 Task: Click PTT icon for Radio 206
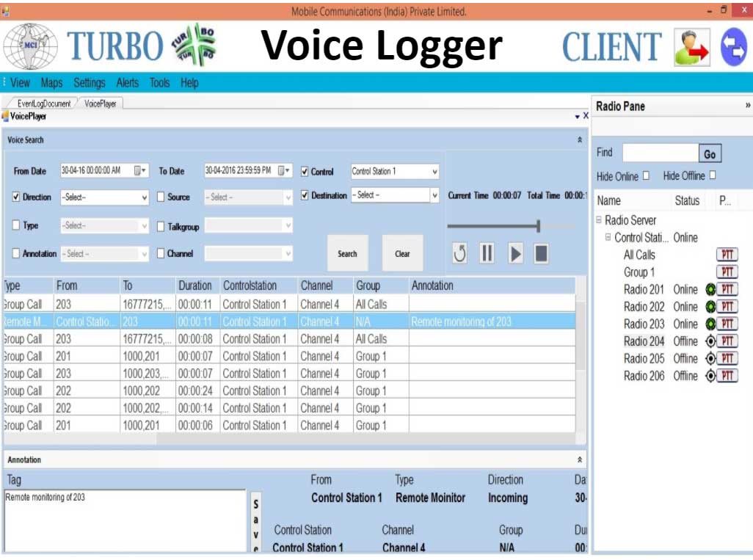pyautogui.click(x=727, y=376)
